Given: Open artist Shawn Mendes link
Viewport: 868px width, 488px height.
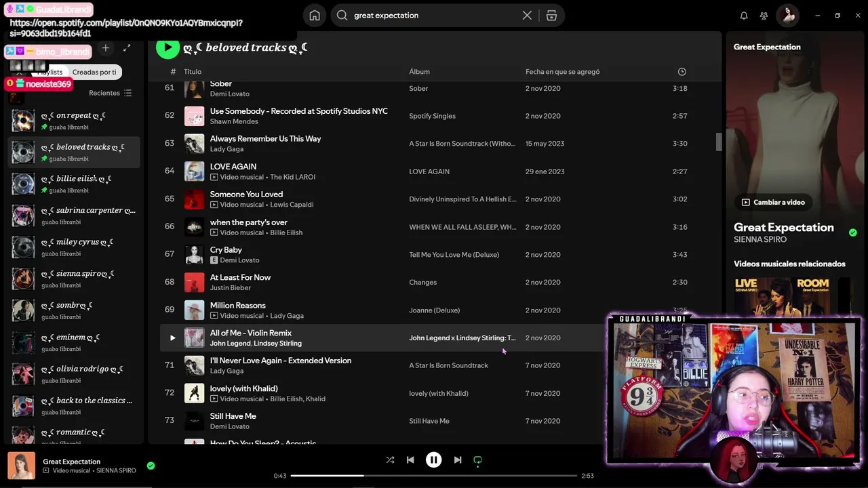Looking at the screenshot, I should pyautogui.click(x=234, y=122).
